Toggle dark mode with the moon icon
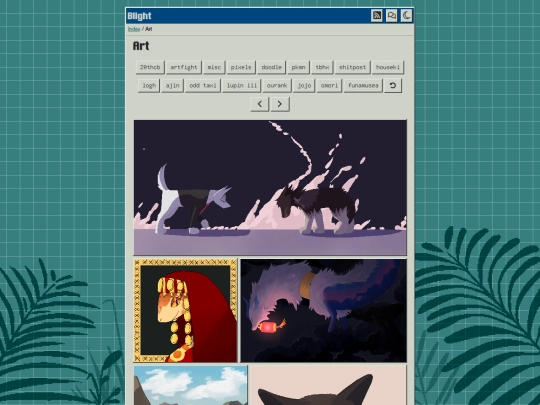Image resolution: width=540 pixels, height=405 pixels. tap(406, 16)
